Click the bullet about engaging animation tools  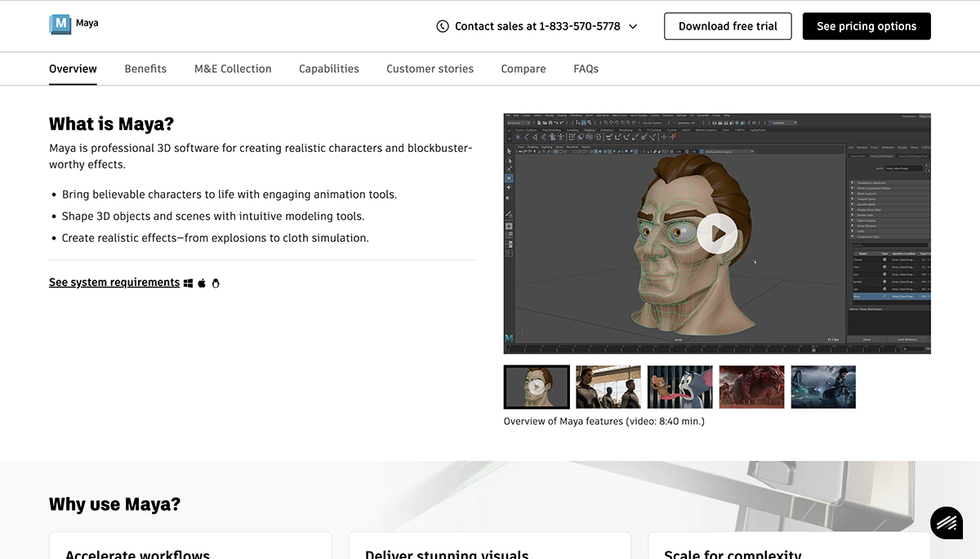point(229,195)
